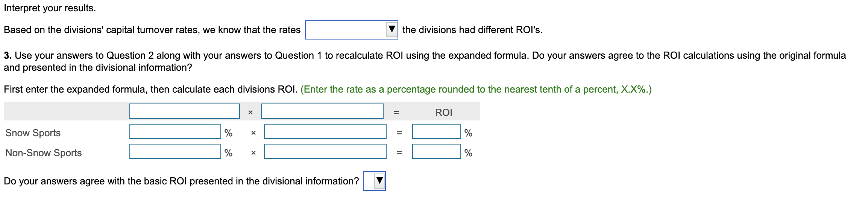Click the equals sign in the header row
868x204 pixels.
coord(396,113)
